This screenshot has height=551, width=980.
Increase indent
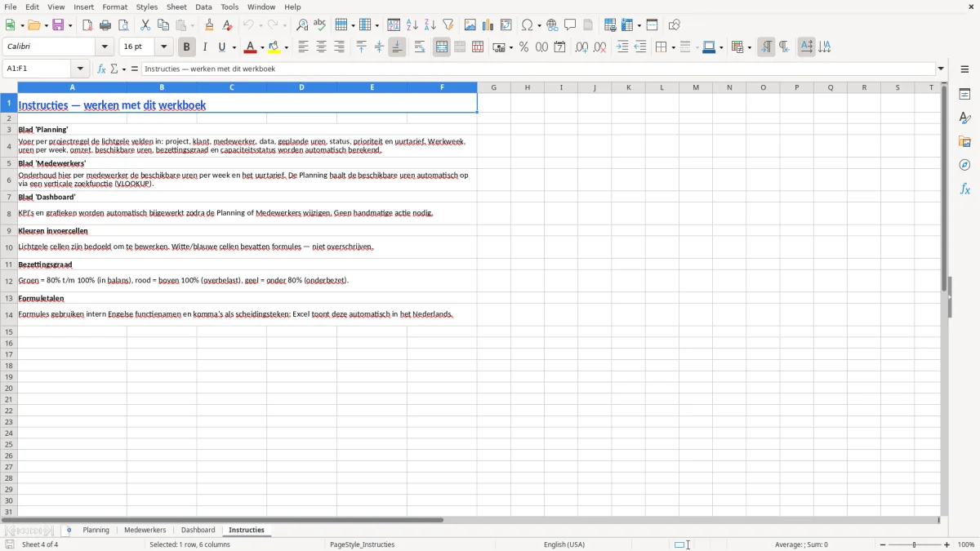pos(622,47)
